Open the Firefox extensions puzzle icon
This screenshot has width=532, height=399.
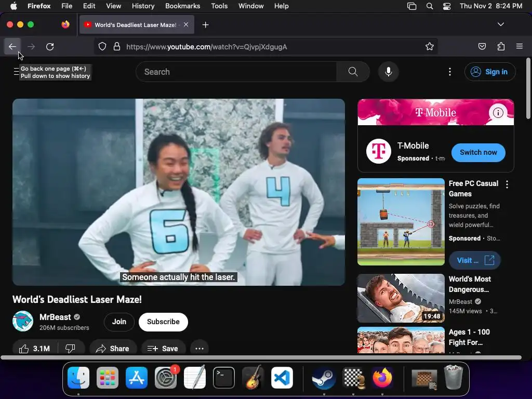(x=501, y=46)
